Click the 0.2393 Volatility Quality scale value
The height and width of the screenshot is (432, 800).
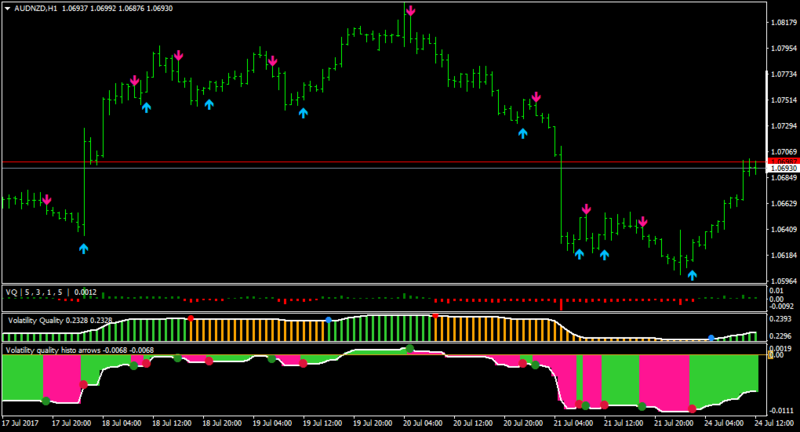coord(783,319)
